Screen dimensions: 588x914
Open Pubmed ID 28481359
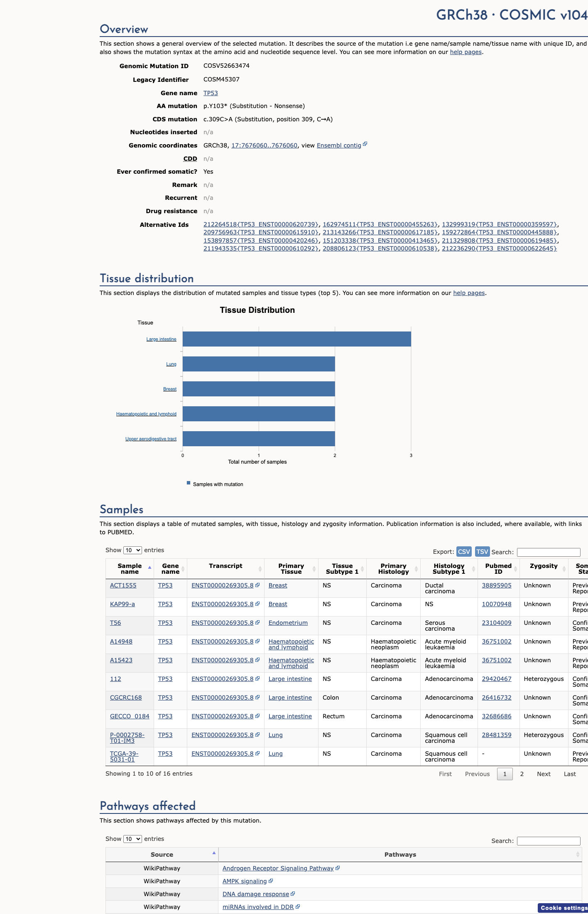(x=497, y=735)
